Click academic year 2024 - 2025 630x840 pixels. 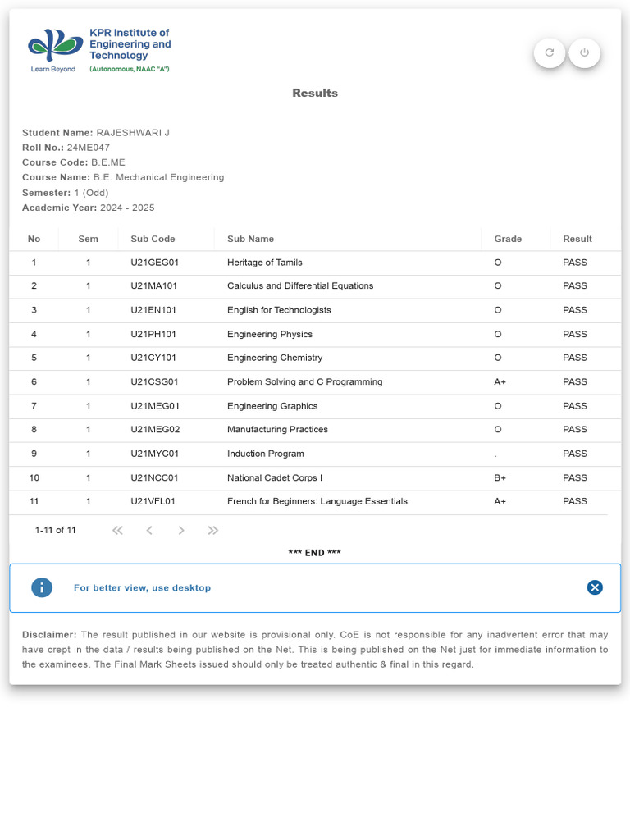click(127, 208)
